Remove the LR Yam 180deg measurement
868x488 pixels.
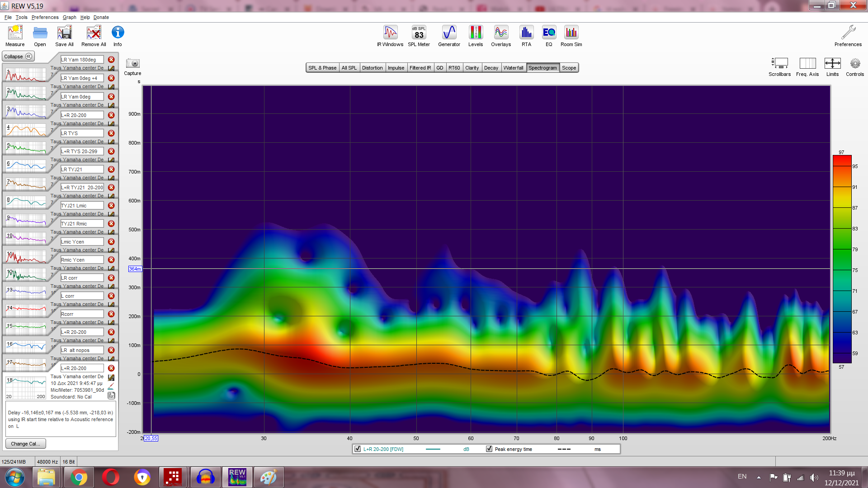111,60
